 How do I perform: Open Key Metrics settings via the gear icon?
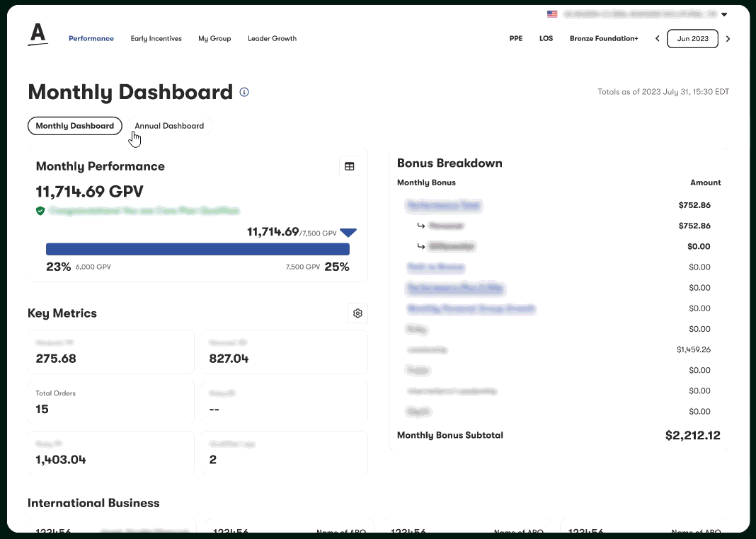pyautogui.click(x=357, y=313)
